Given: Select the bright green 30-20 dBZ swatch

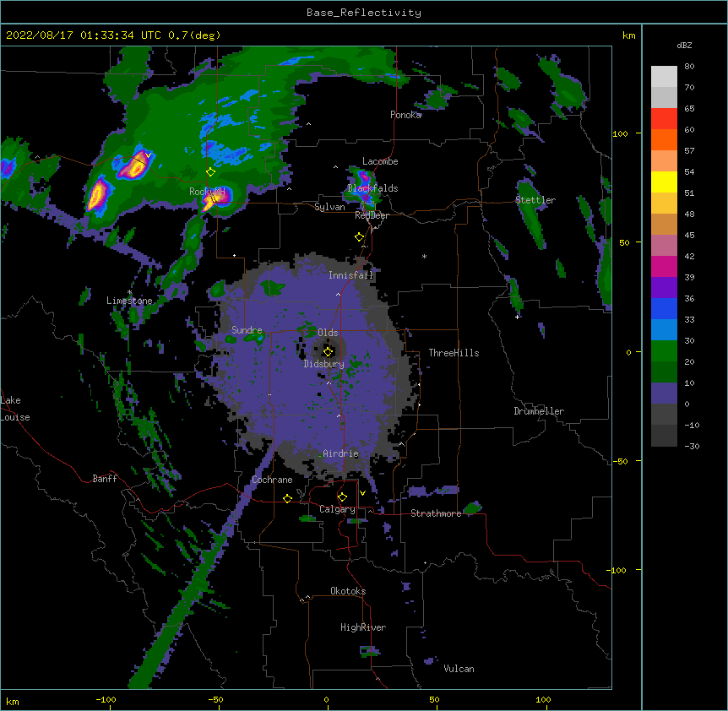Looking at the screenshot, I should [664, 351].
